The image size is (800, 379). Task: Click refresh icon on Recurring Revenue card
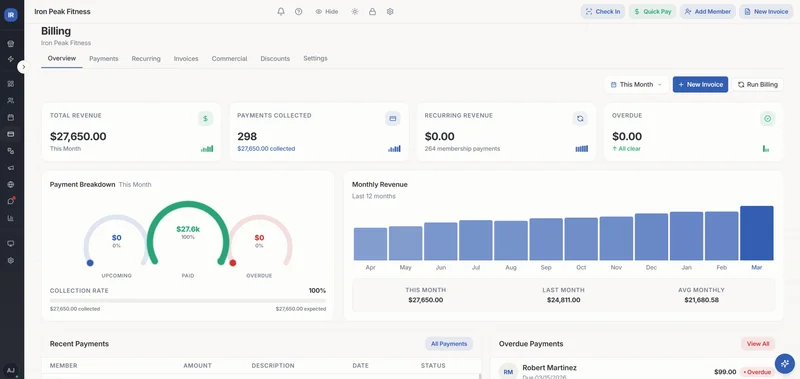pos(580,119)
